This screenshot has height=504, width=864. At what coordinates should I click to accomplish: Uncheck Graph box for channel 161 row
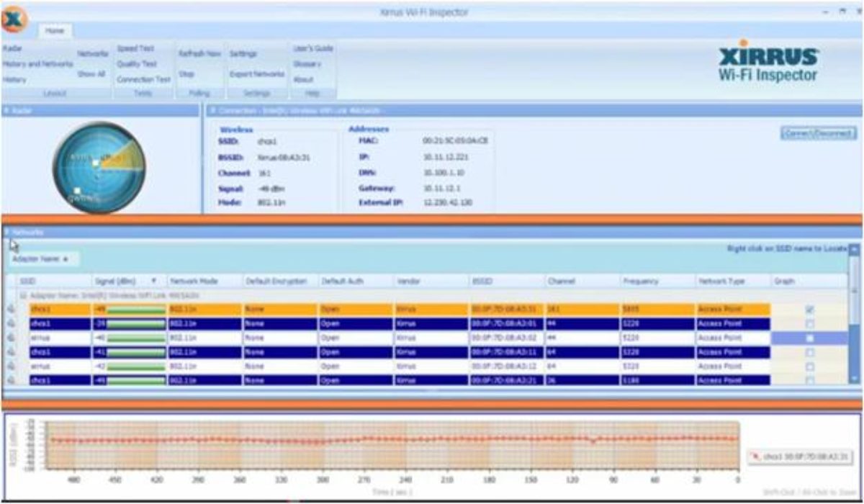(810, 310)
